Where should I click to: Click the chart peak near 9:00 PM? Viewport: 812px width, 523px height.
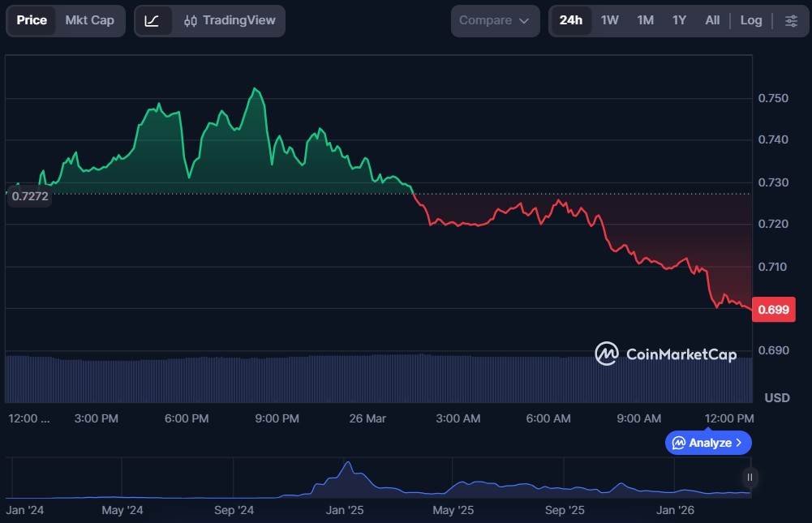coord(256,89)
